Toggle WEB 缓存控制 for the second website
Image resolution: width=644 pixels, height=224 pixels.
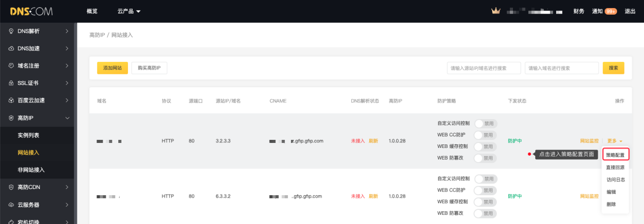coord(485,202)
